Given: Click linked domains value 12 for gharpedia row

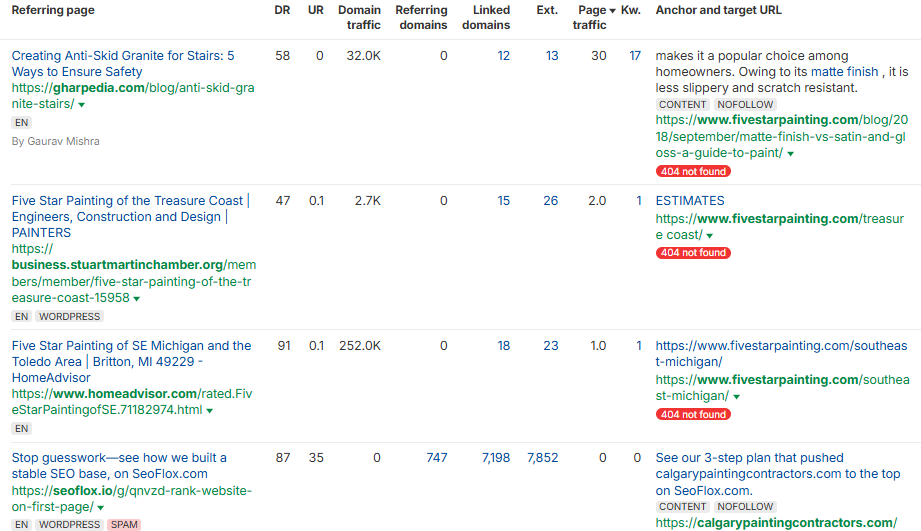Looking at the screenshot, I should pos(503,56).
